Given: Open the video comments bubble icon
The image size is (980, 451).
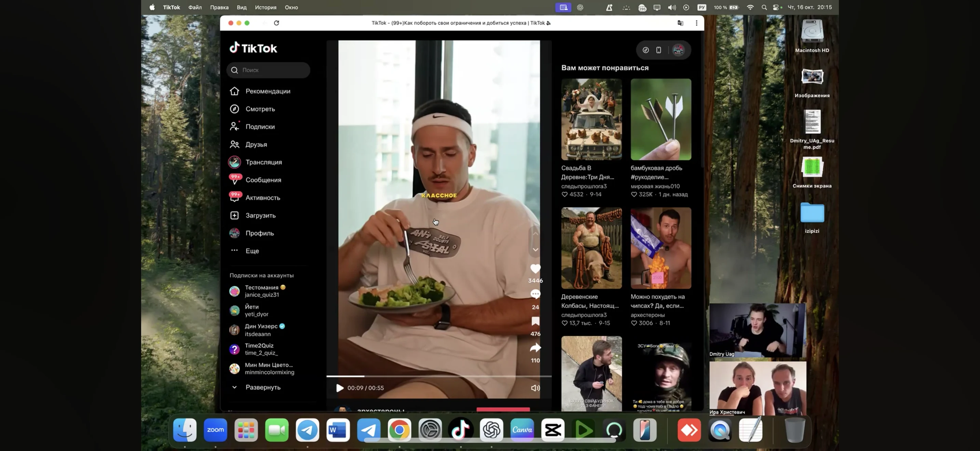Looking at the screenshot, I should coord(535,294).
